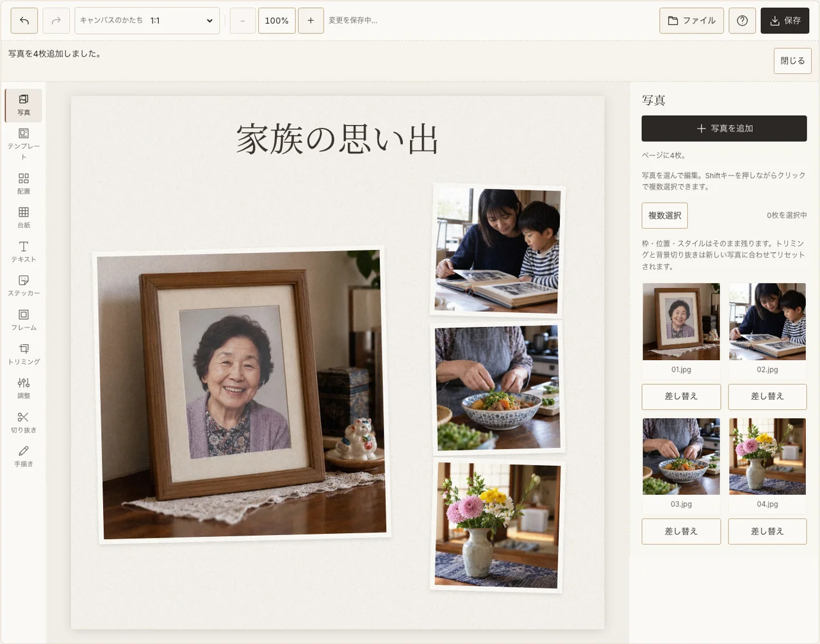820x644 pixels.
Task: Select the framed grandmother portrait photo on canvas
Action: (242, 395)
